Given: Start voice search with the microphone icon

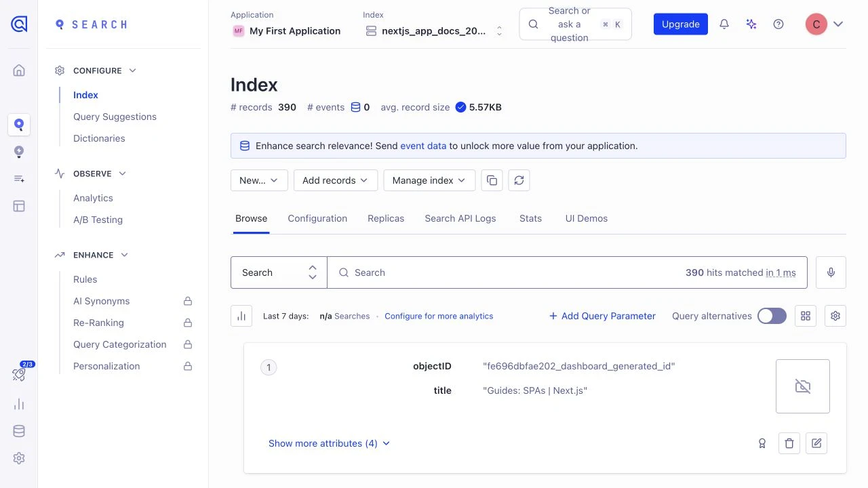Looking at the screenshot, I should coord(831,272).
